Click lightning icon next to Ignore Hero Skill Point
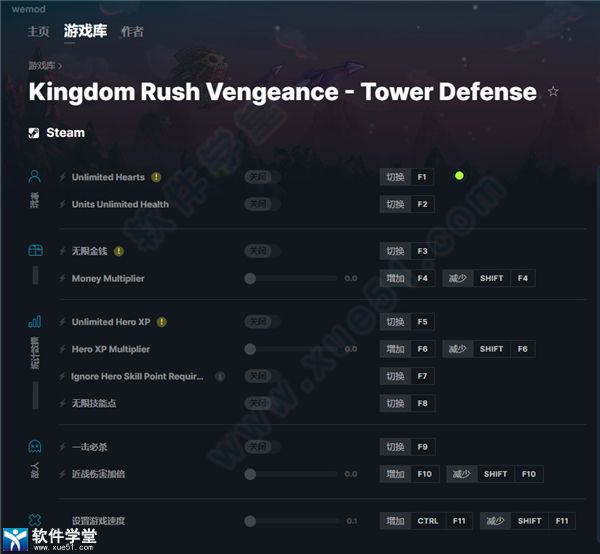Viewport: 600px width, 554px height. [x=62, y=376]
